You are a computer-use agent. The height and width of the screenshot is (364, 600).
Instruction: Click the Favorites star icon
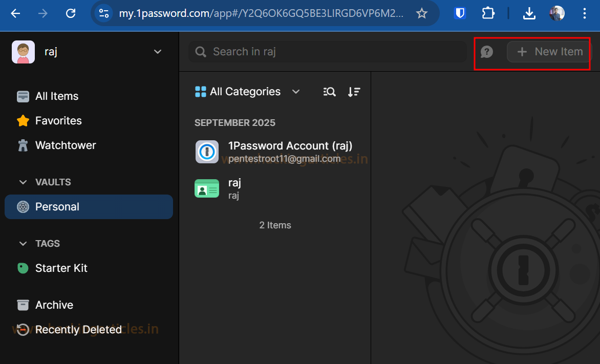[23, 121]
